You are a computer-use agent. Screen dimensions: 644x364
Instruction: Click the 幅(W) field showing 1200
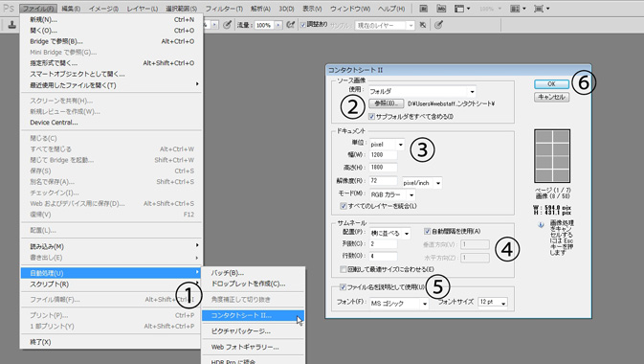pos(383,155)
